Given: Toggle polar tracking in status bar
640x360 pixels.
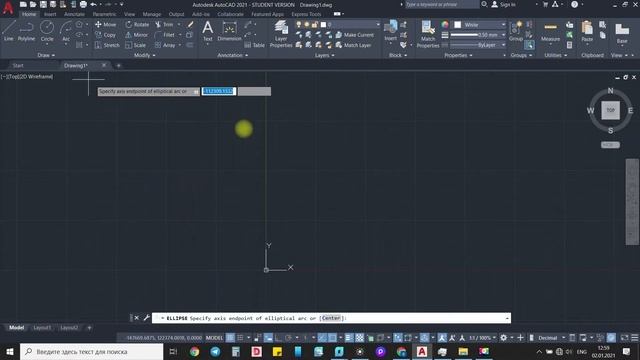Looking at the screenshot, I should coord(288,338).
